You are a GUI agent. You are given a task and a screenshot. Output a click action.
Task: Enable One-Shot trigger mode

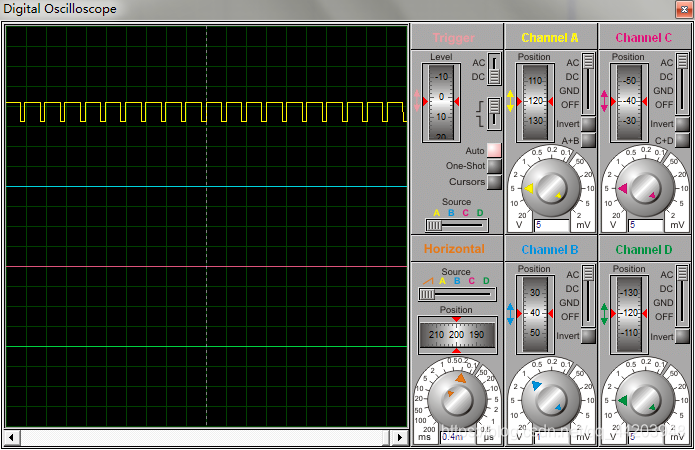click(x=494, y=166)
